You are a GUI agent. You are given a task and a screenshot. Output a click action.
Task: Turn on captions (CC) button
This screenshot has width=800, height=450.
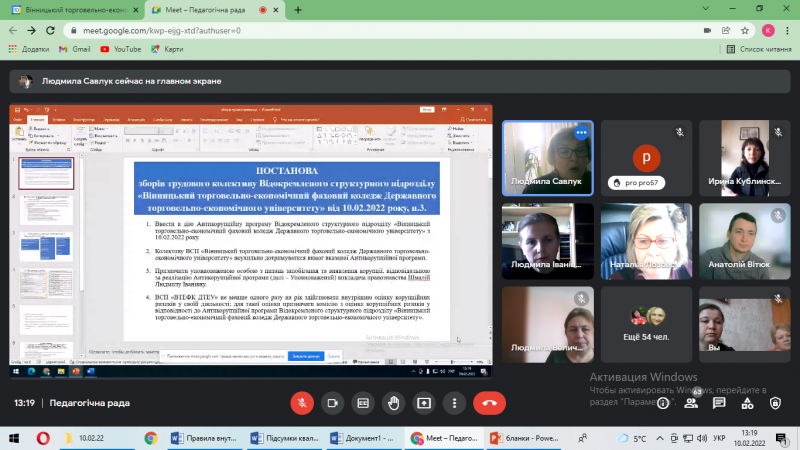363,403
